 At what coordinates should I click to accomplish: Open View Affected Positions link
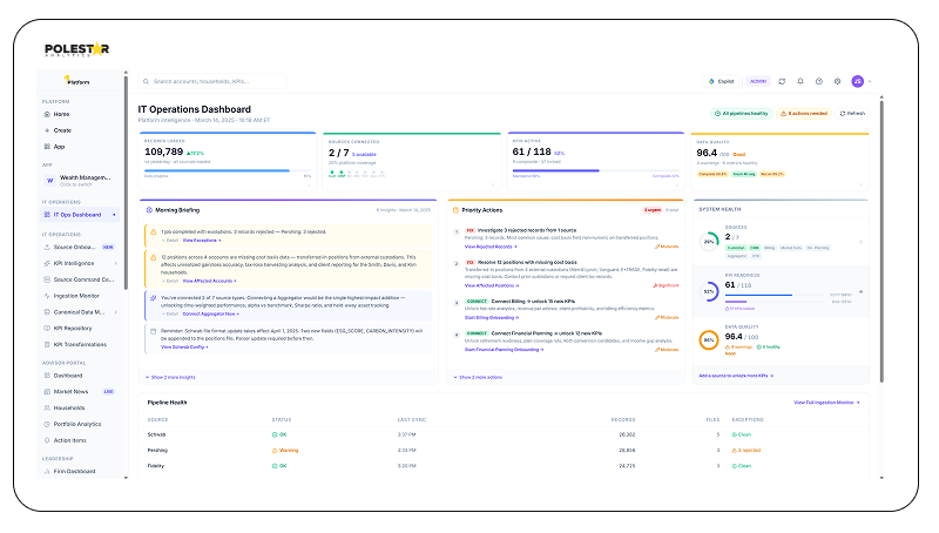[x=492, y=286]
